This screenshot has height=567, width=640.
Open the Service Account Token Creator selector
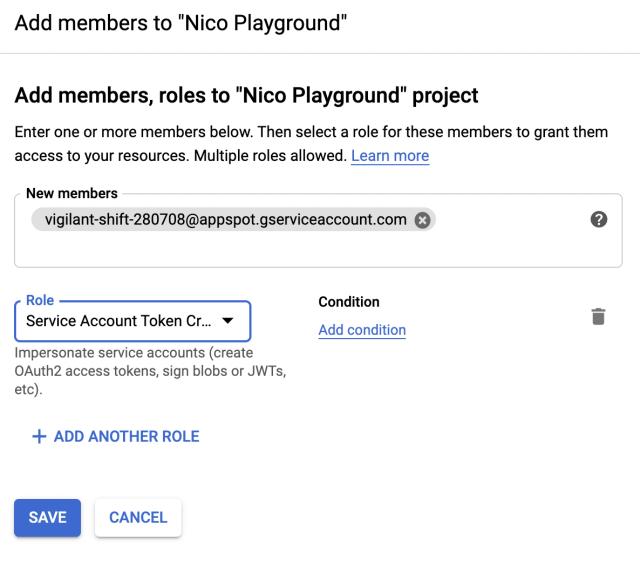[x=120, y=322]
